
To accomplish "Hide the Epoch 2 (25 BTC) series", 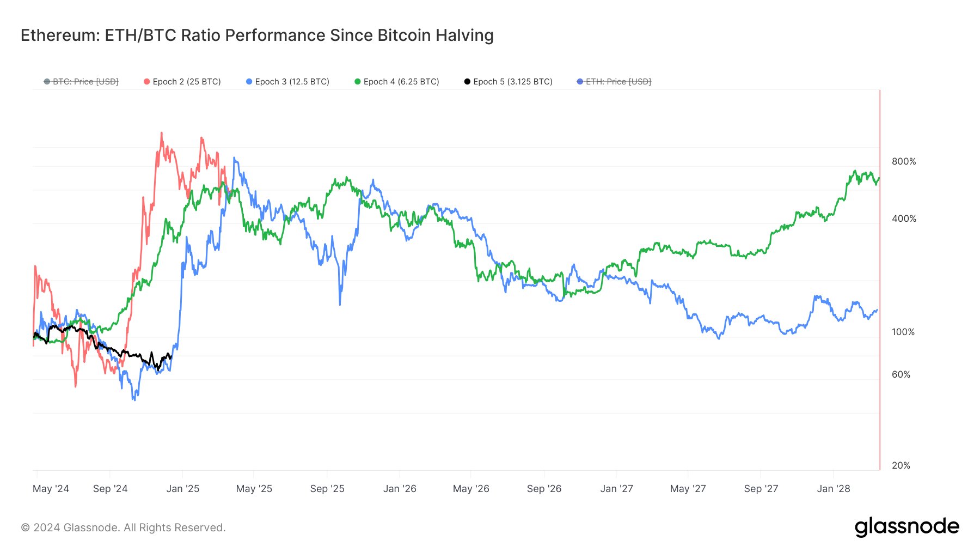I will [x=187, y=82].
